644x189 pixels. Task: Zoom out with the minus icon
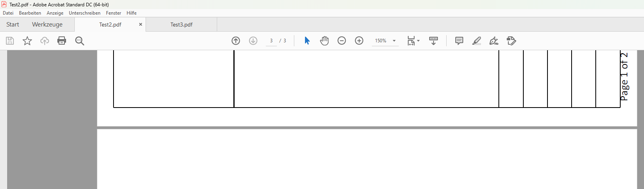(342, 41)
